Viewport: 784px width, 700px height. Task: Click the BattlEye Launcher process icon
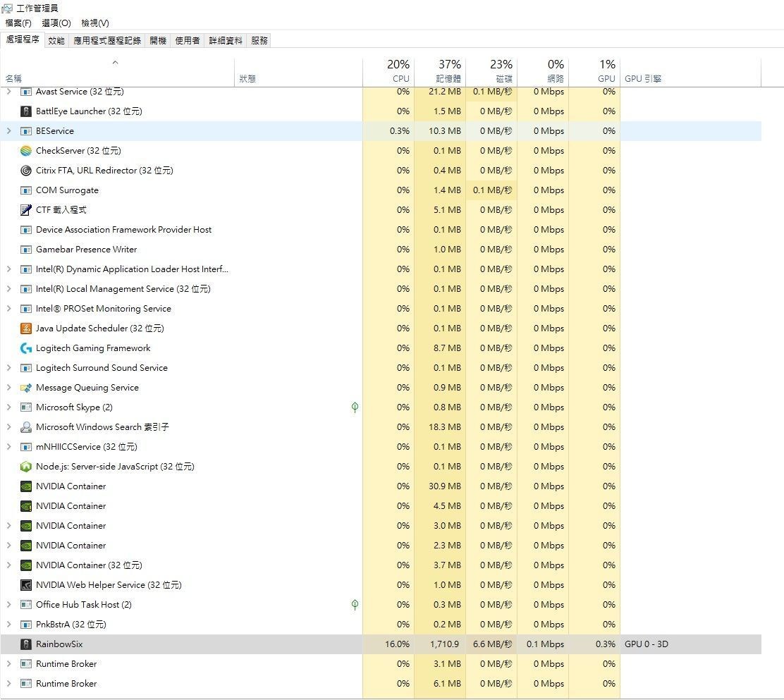26,111
